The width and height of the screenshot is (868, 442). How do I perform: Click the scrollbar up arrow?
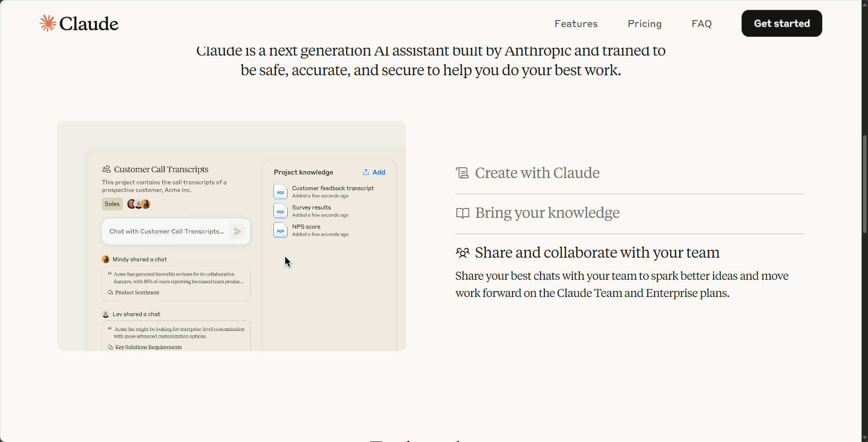pyautogui.click(x=865, y=4)
